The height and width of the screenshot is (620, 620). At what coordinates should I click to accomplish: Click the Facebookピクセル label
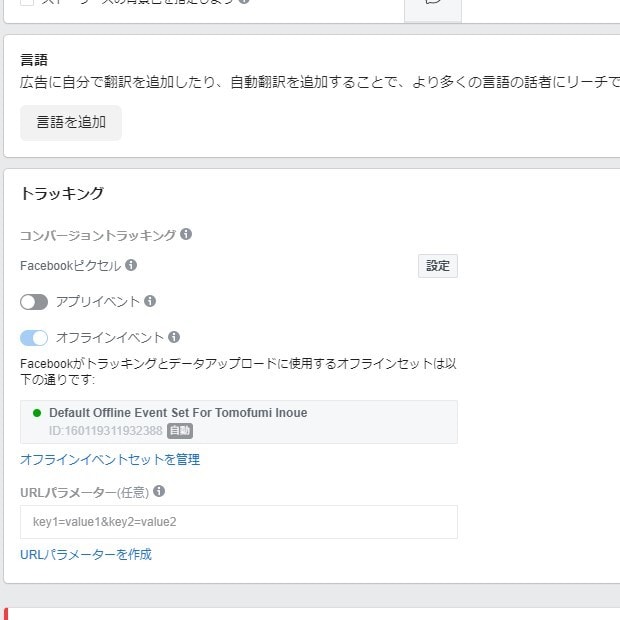[x=70, y=266]
